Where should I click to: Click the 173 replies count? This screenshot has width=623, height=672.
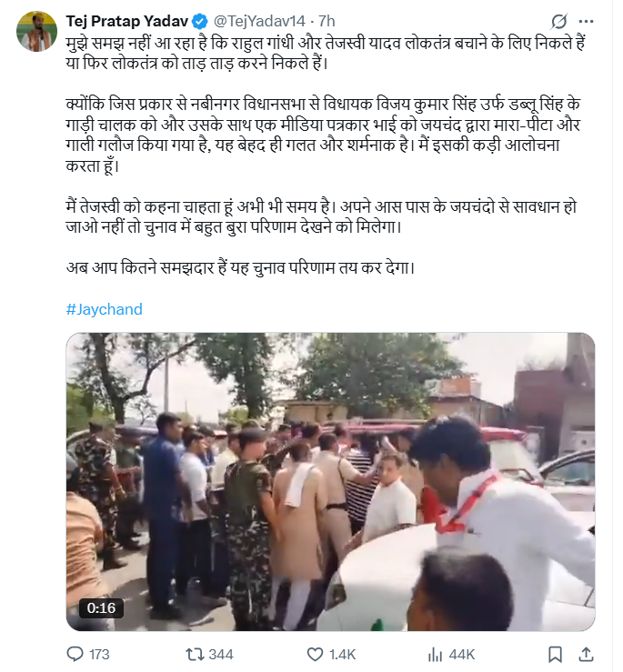[99, 655]
